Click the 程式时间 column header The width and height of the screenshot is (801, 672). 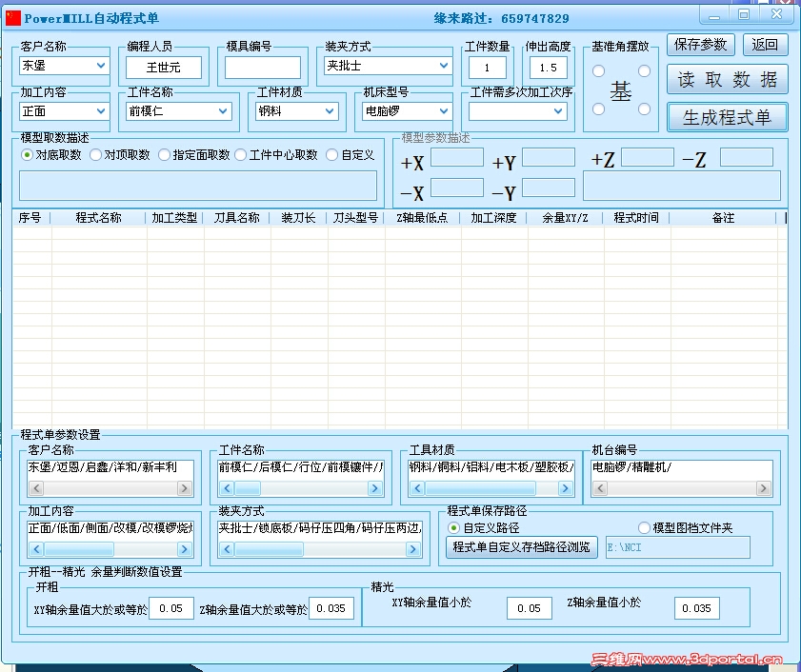636,218
